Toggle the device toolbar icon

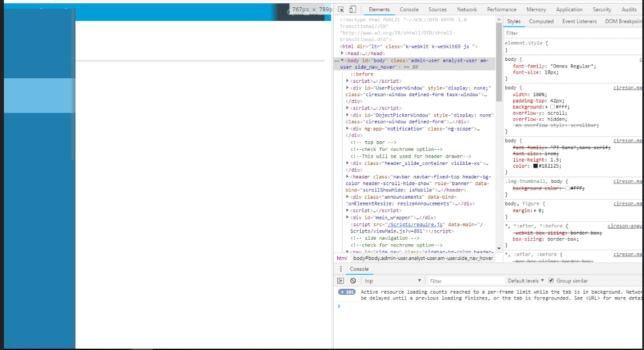(352, 10)
